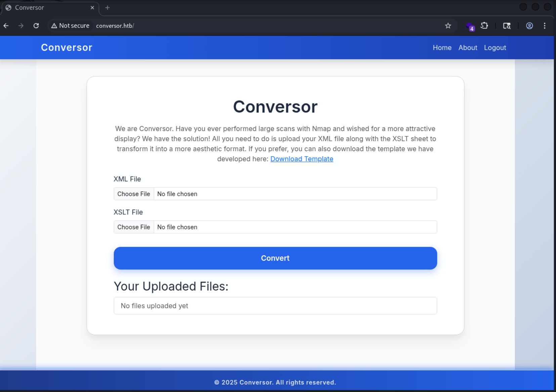Click 'No files uploaded yet' entry
Viewport: 556px width, 392px height.
(275, 306)
